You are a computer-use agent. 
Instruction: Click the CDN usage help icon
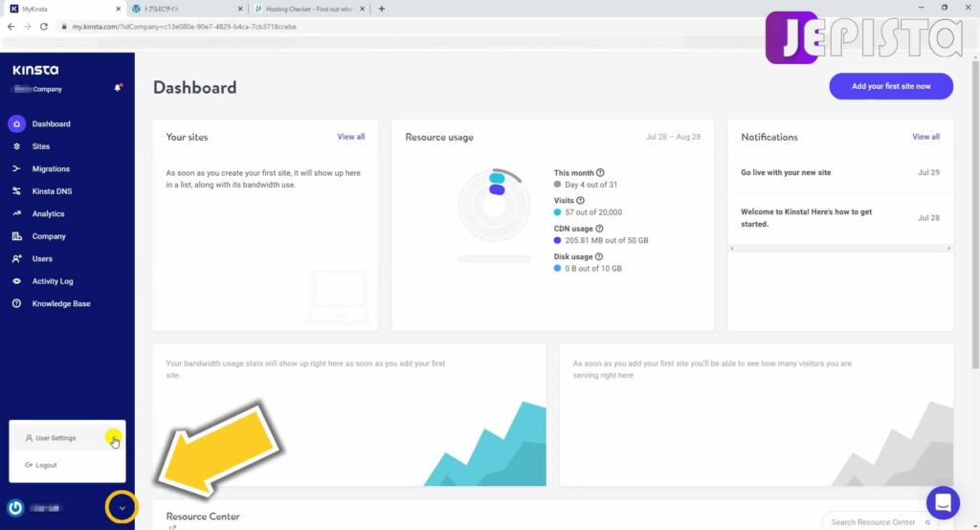point(599,229)
